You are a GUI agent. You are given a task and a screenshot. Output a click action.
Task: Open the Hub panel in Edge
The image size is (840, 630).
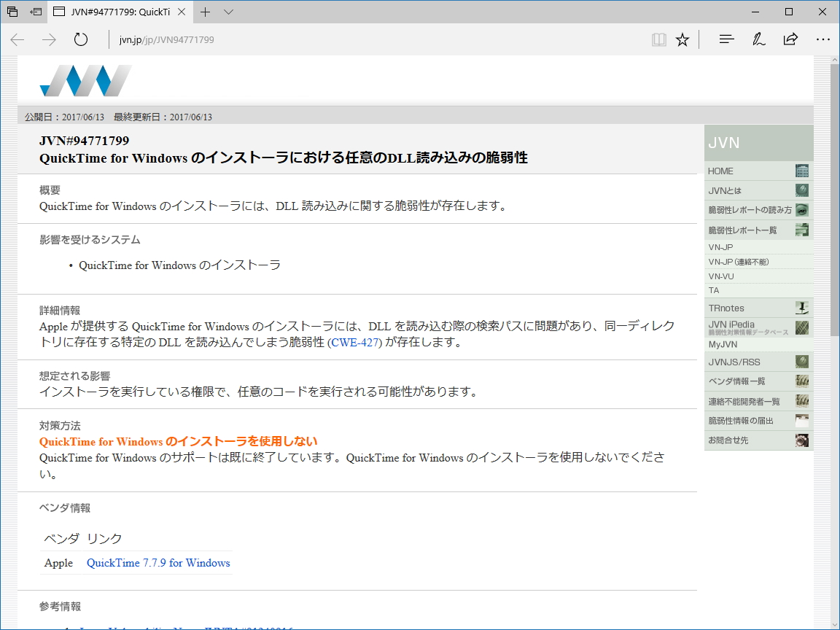pos(726,39)
